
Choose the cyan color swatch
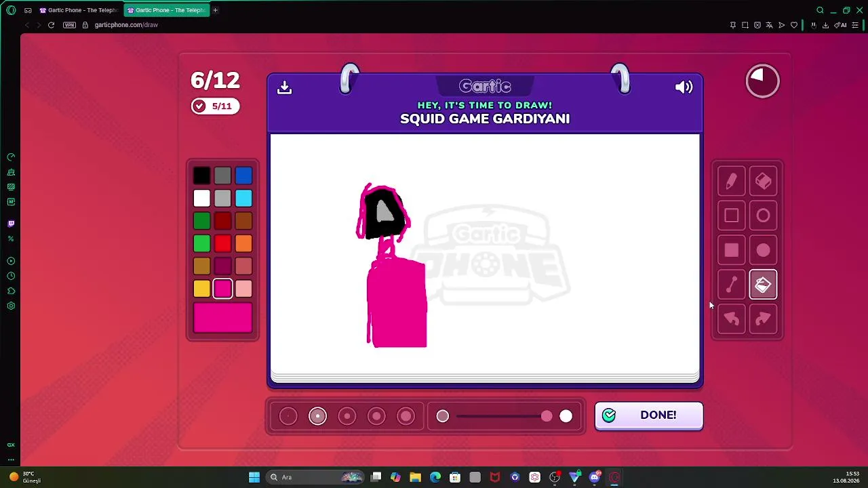point(243,199)
